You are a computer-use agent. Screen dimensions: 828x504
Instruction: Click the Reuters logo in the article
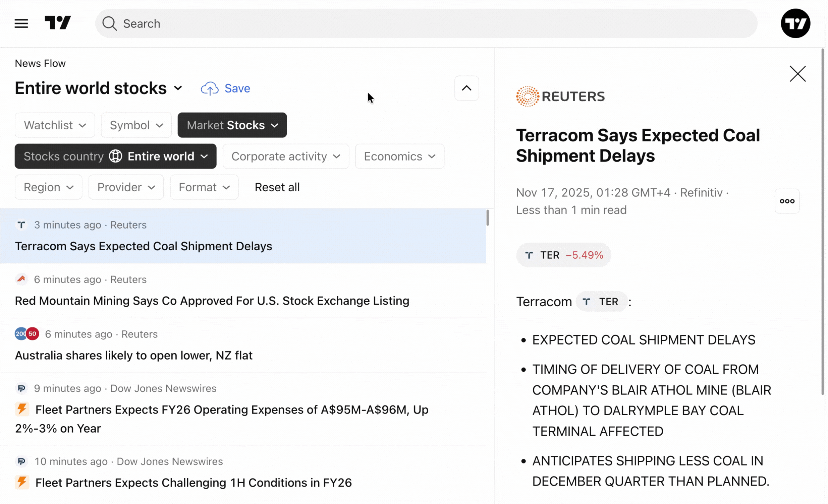560,97
